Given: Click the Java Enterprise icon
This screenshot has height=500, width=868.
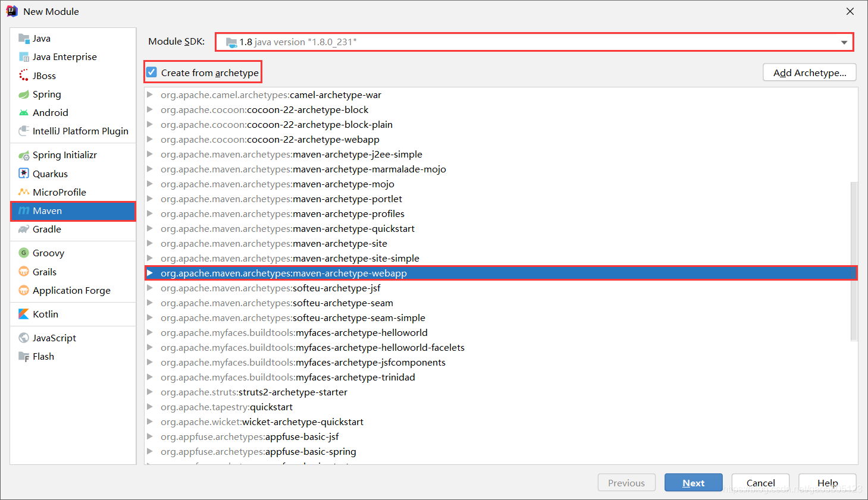Looking at the screenshot, I should point(24,57).
